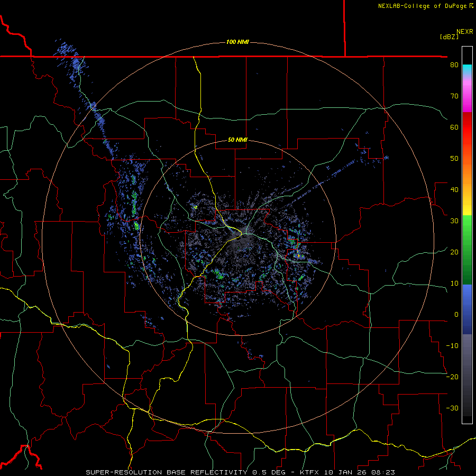
Task: Click the 70 value on the dBZ scale
Action: click(x=454, y=96)
